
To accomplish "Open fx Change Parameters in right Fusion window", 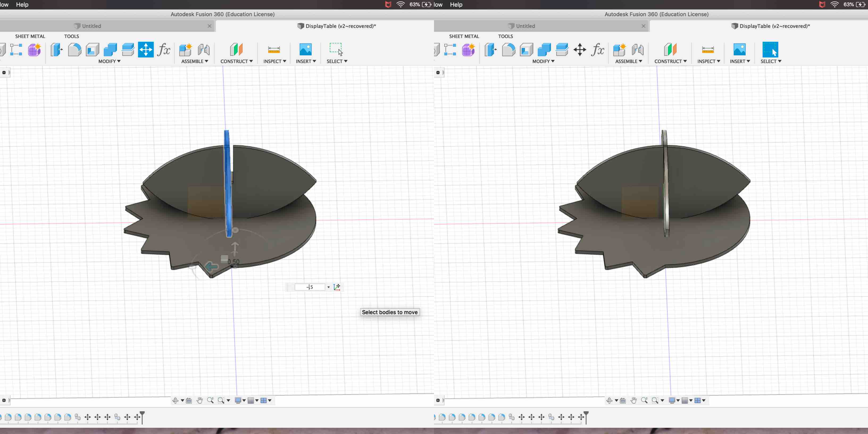I will click(598, 50).
